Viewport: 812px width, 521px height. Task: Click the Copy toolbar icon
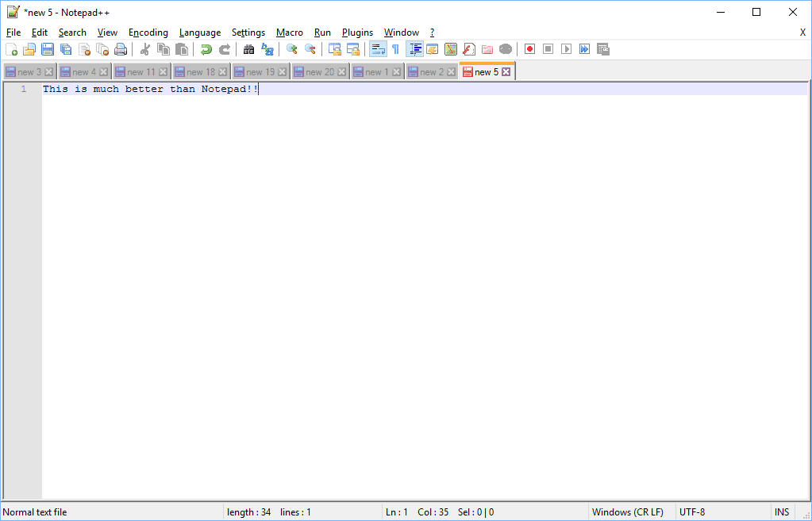pos(164,49)
